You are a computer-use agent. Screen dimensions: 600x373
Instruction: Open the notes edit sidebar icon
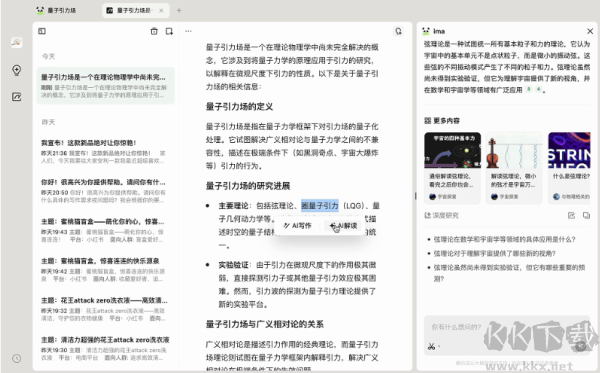[16, 97]
